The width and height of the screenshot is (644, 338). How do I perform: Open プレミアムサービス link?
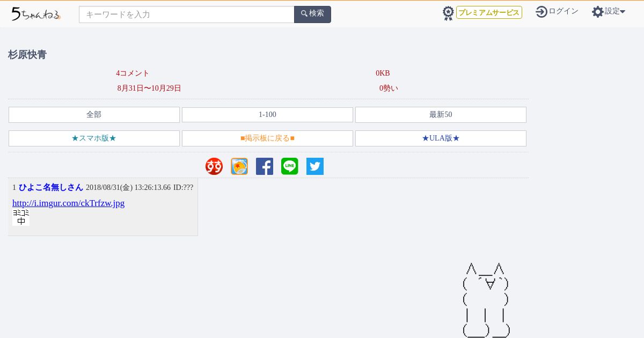[489, 12]
